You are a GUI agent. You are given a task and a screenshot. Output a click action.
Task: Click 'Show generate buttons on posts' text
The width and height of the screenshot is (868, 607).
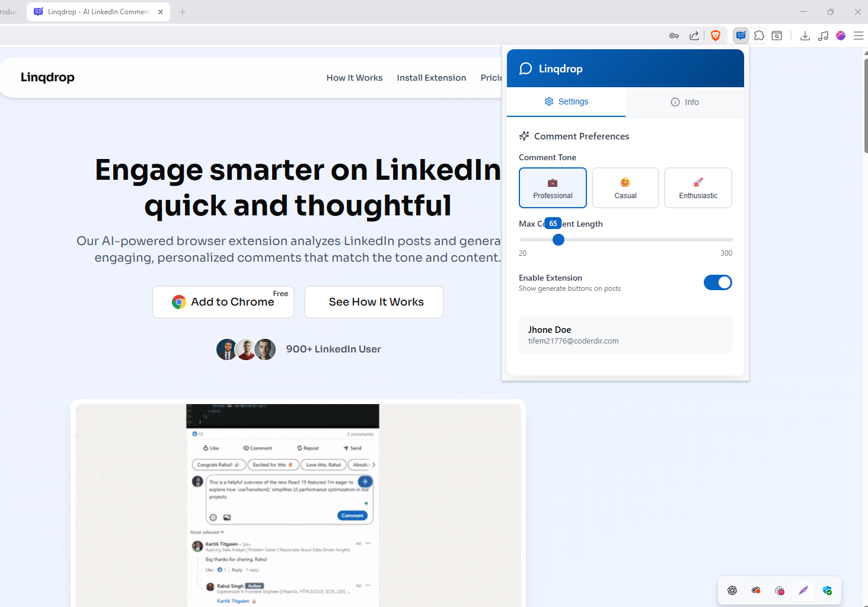pyautogui.click(x=570, y=288)
